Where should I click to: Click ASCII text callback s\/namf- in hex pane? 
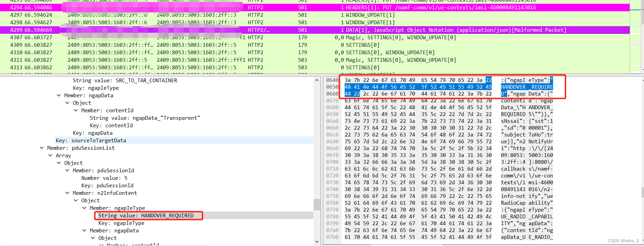click(527, 169)
